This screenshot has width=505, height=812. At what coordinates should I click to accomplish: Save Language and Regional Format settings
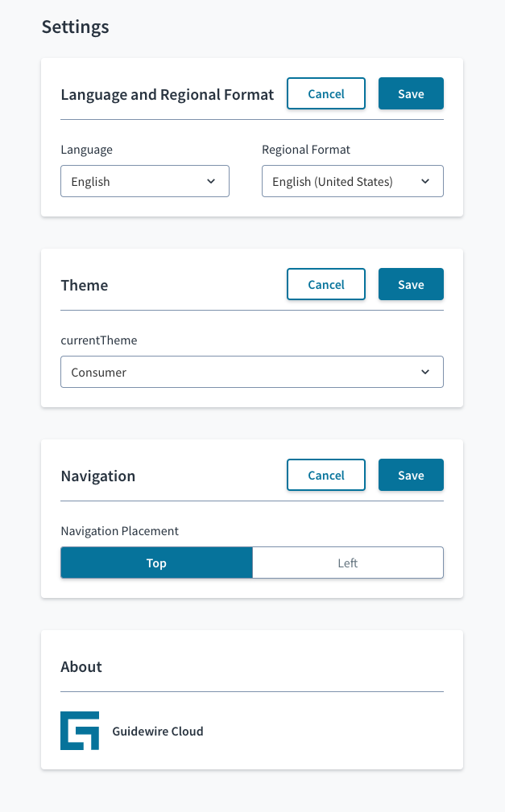click(411, 93)
